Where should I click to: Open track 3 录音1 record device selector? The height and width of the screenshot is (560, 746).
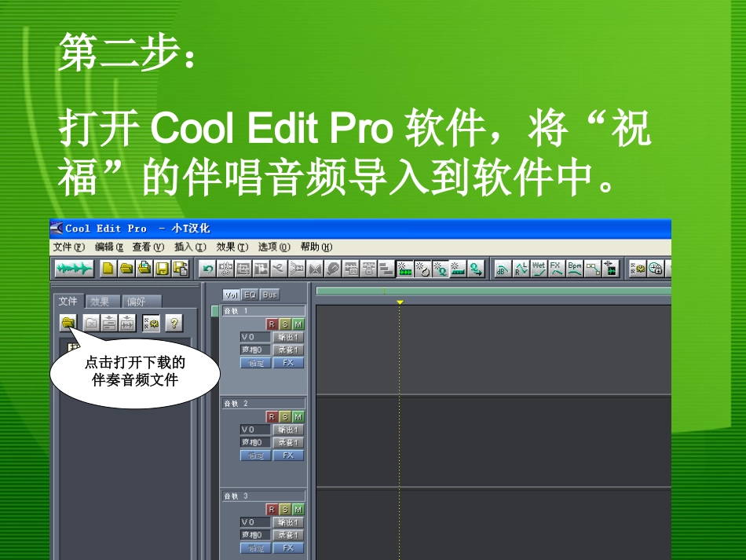click(288, 535)
